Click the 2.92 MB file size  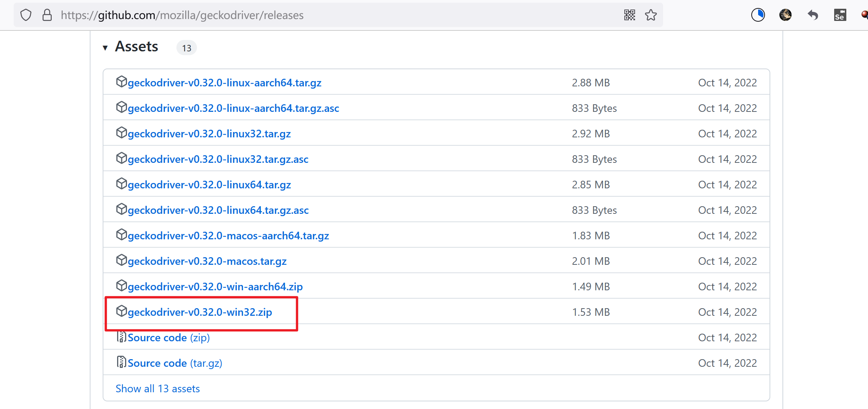coord(591,134)
